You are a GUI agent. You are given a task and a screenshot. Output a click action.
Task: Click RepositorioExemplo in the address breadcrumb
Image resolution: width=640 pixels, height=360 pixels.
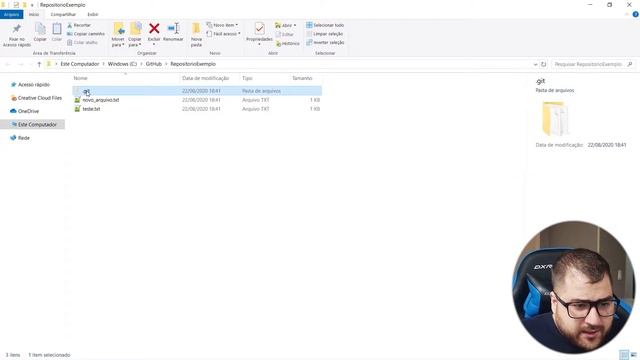[193, 64]
